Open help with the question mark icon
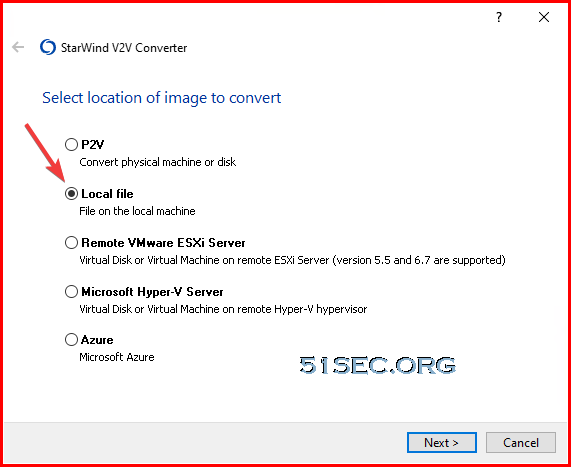Screen dimensions: 571x467 point(499,17)
